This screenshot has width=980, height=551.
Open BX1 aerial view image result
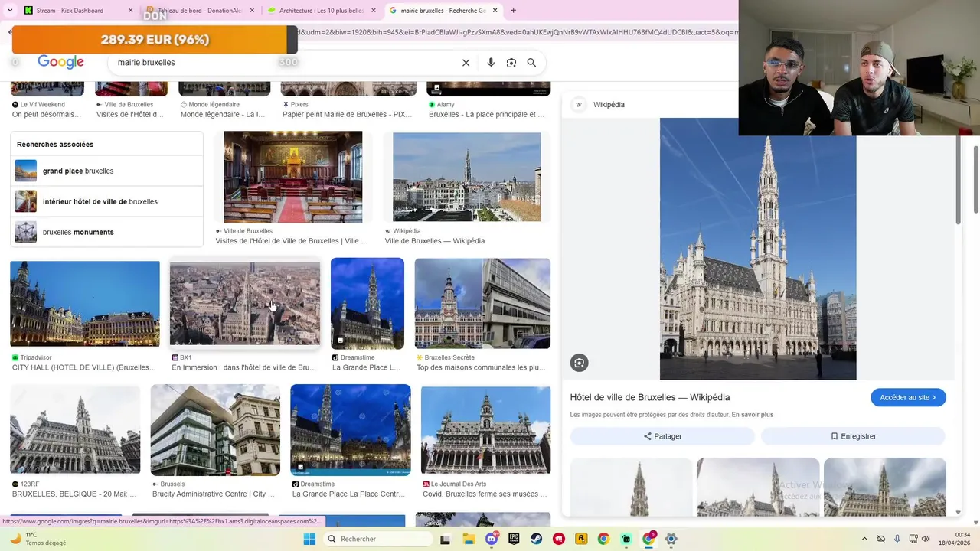pyautogui.click(x=245, y=304)
